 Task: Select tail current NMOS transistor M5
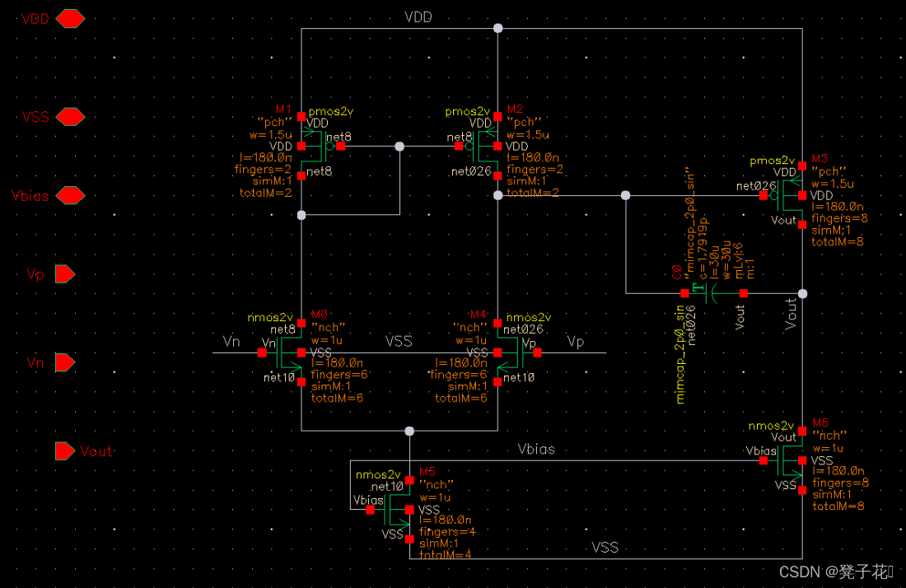pyautogui.click(x=397, y=510)
